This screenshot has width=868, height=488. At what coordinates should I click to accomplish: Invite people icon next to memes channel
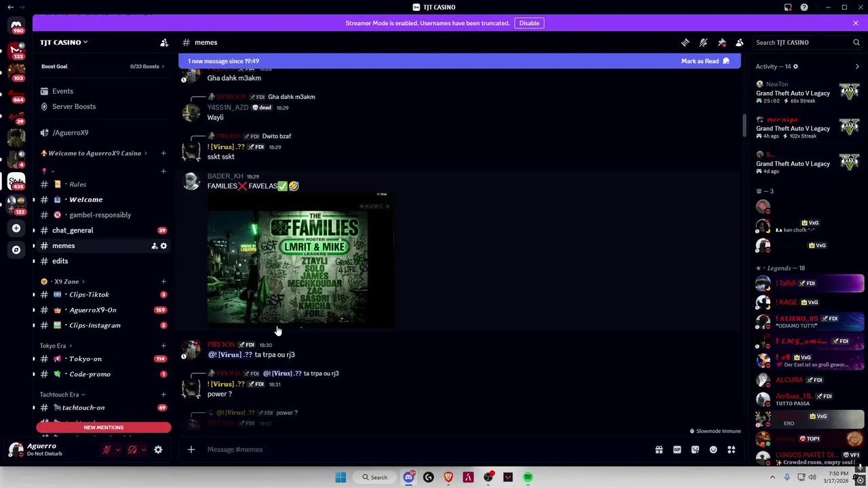tap(154, 246)
